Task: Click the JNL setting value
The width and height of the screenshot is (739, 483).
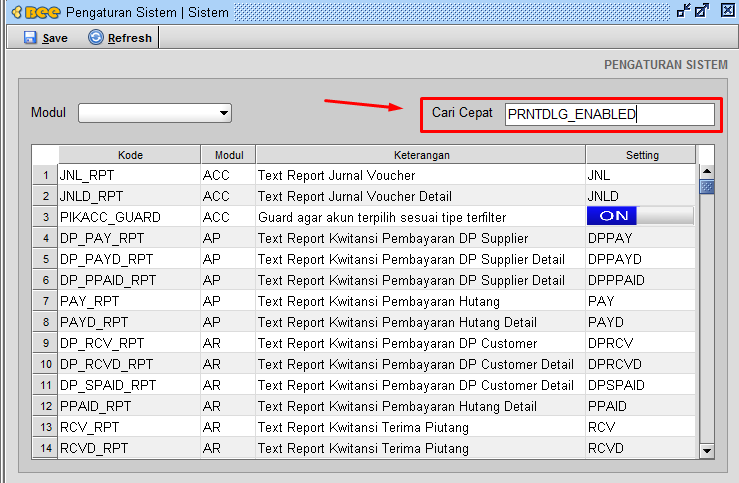Action: (640, 175)
